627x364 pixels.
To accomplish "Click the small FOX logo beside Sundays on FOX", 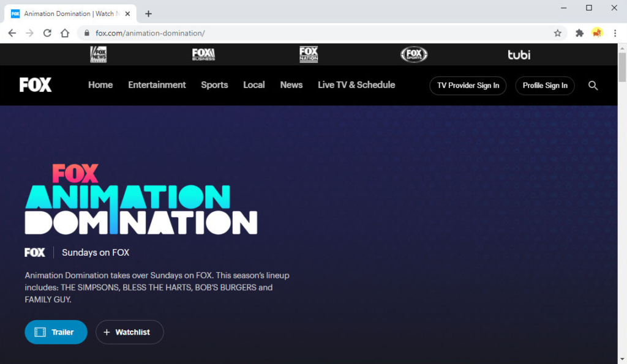I will (x=35, y=253).
